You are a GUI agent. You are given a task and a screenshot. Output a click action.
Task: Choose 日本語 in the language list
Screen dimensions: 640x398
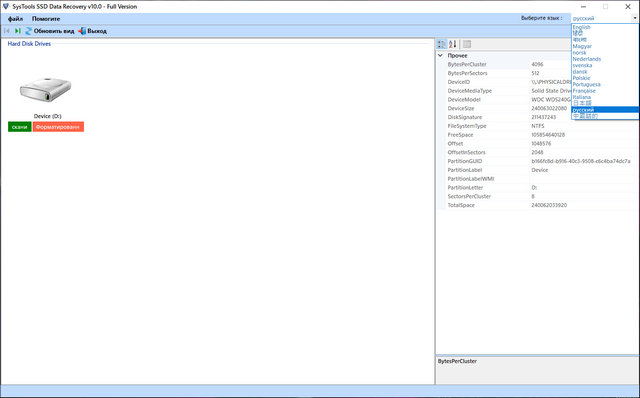(582, 103)
